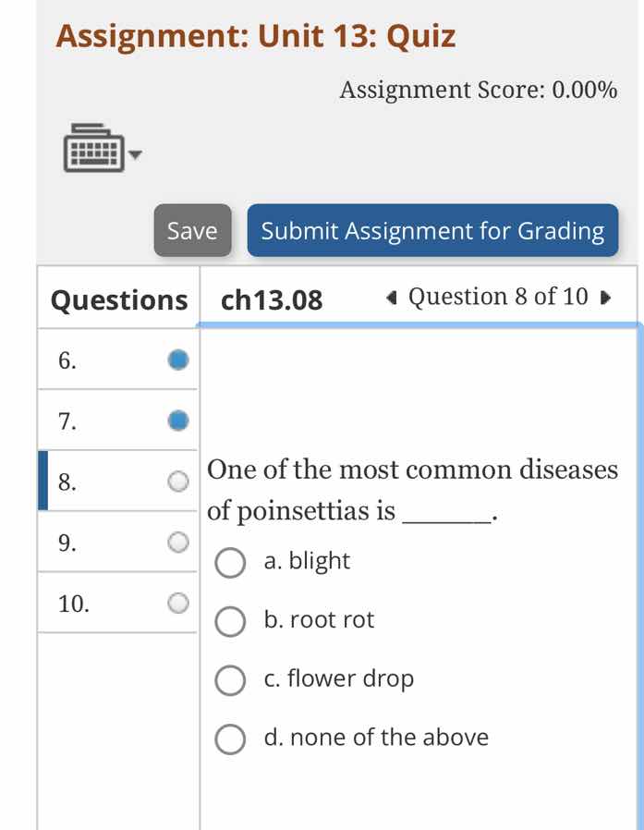644x830 pixels.
Task: Click question 6 answered status dot
Action: (178, 360)
